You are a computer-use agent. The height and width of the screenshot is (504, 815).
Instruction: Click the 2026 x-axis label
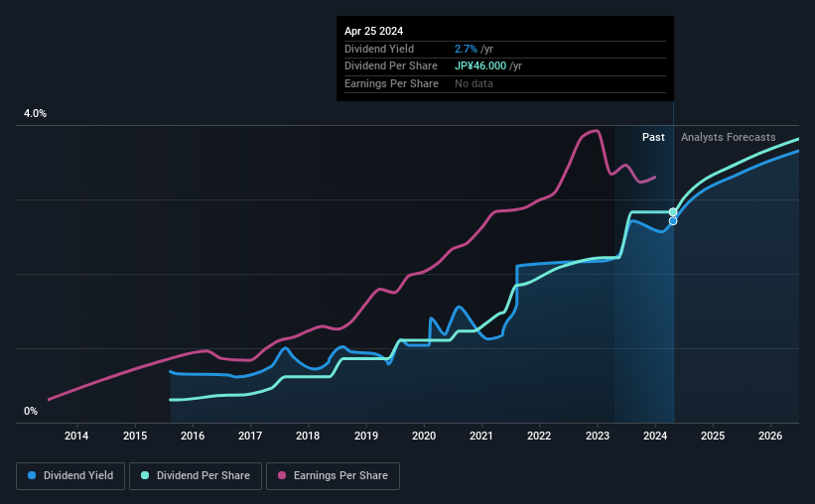(770, 436)
